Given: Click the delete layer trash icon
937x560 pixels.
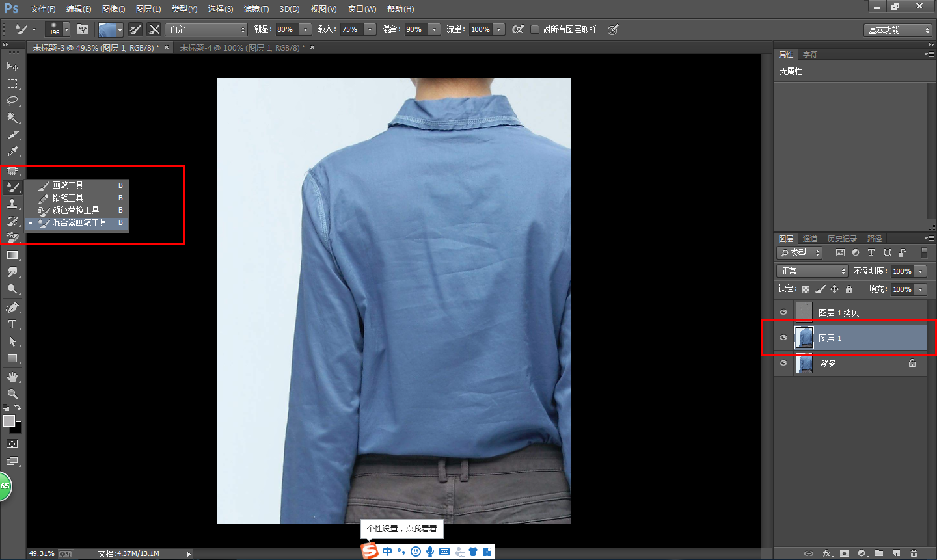Looking at the screenshot, I should (x=914, y=553).
